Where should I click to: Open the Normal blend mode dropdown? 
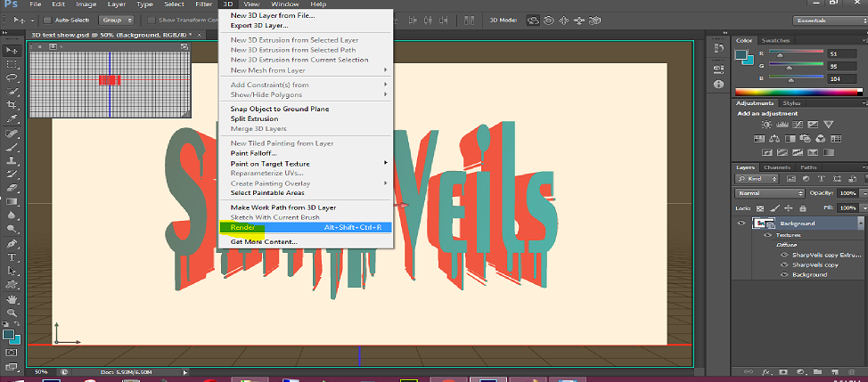[769, 193]
